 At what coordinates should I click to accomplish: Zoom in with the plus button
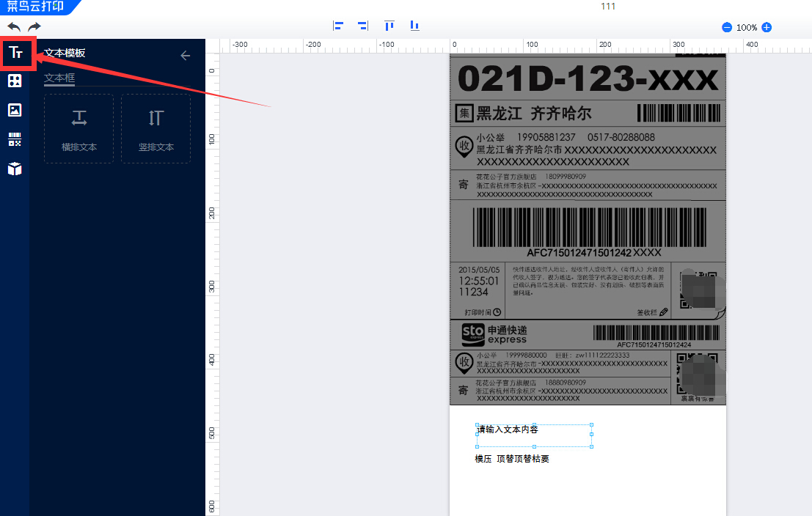click(x=767, y=27)
